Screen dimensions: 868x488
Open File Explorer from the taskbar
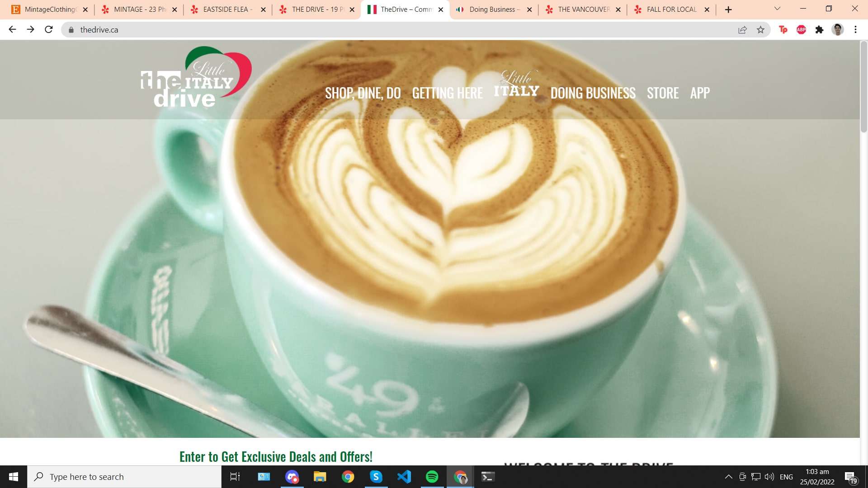[x=320, y=477]
